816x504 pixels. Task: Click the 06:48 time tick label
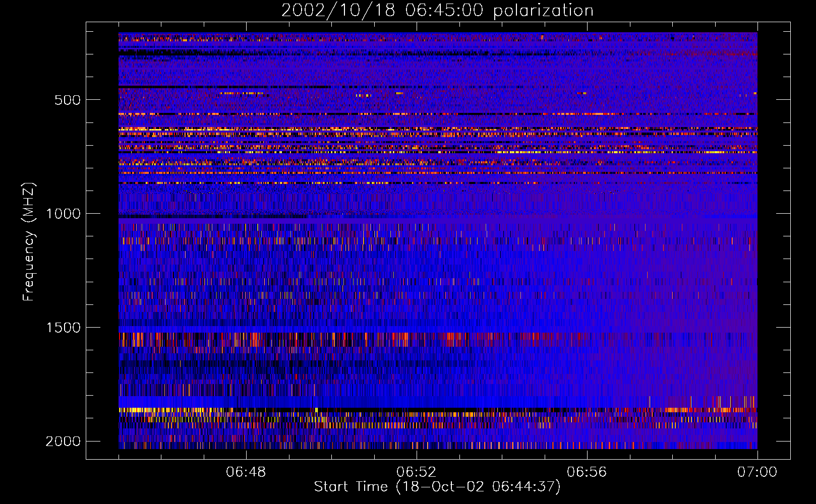click(x=246, y=472)
